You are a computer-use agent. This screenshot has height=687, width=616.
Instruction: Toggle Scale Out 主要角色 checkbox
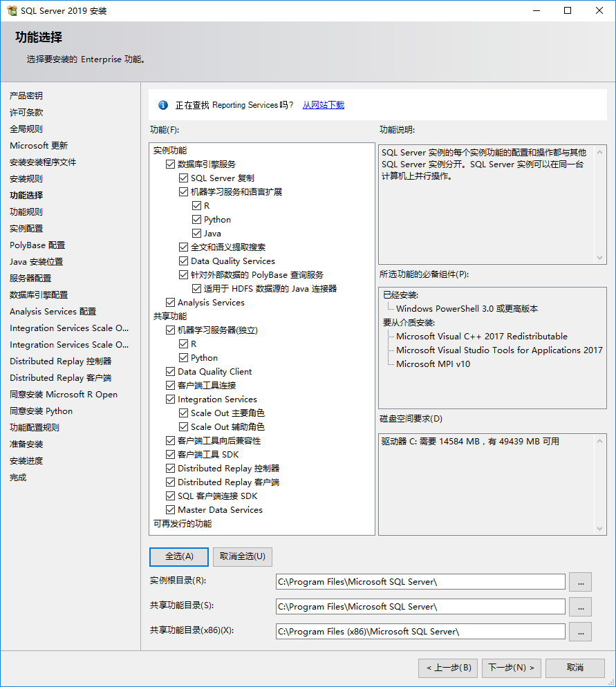pos(184,413)
